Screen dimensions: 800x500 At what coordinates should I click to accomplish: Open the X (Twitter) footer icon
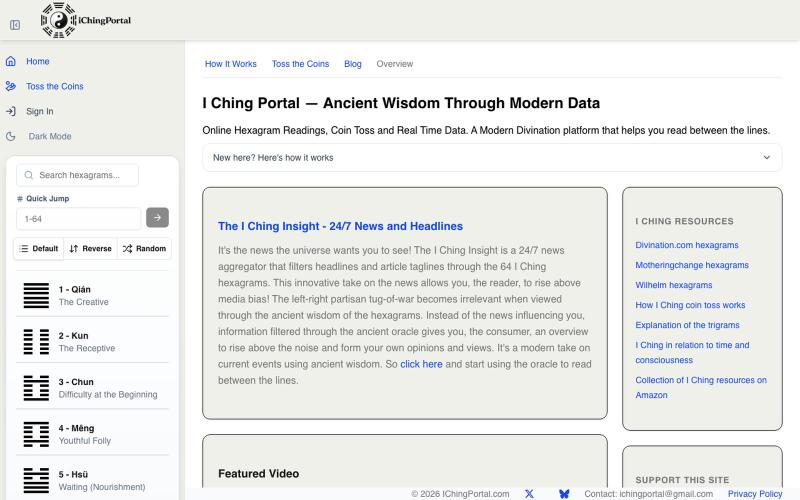coord(529,493)
